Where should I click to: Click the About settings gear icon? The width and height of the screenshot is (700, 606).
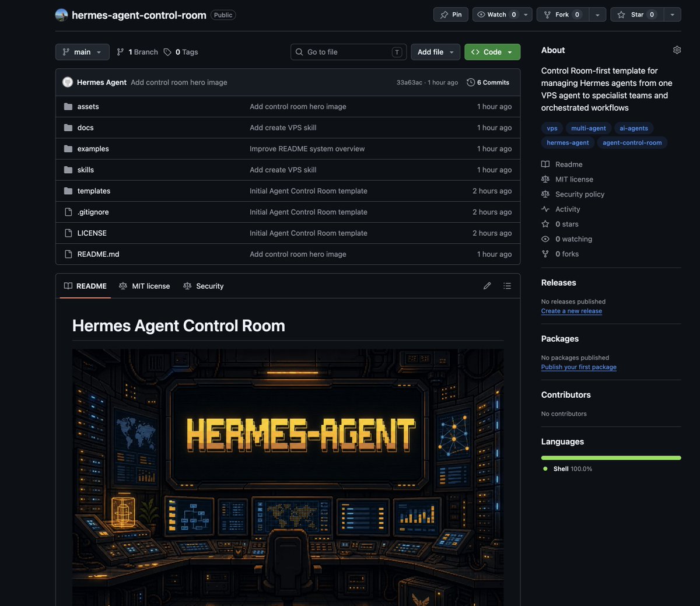677,50
